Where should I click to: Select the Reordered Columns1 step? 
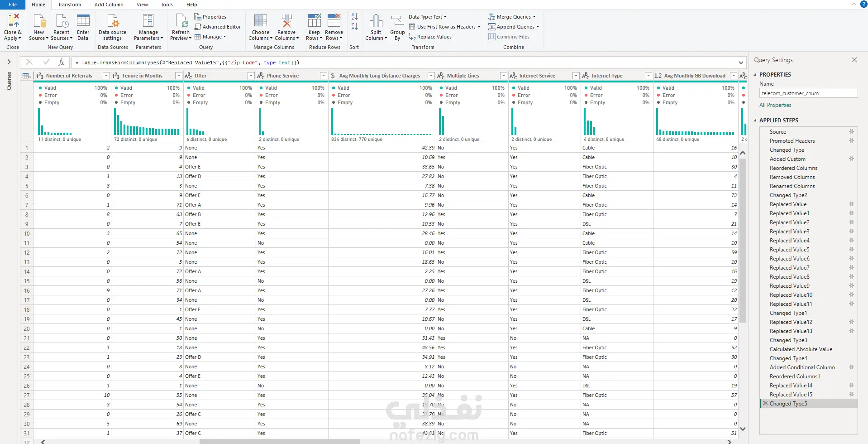coord(795,376)
